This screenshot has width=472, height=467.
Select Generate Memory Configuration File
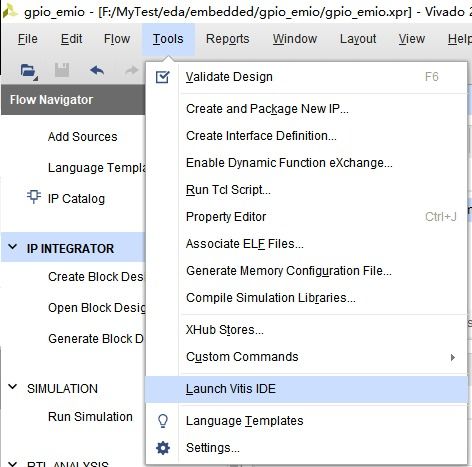[289, 271]
